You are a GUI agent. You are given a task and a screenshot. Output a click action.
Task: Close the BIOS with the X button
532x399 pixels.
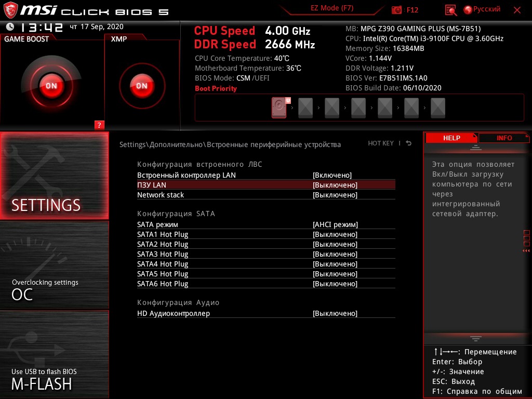(x=517, y=10)
